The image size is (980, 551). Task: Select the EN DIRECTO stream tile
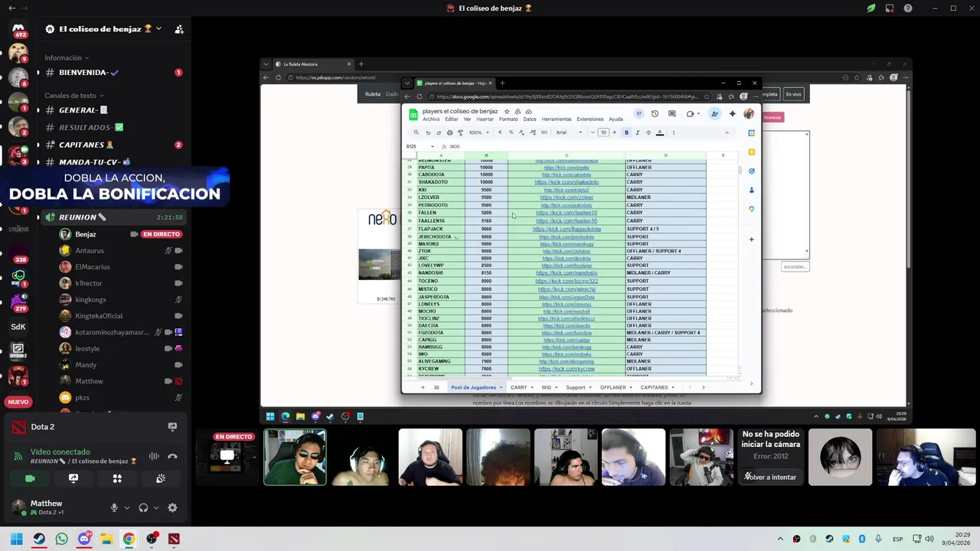(227, 458)
